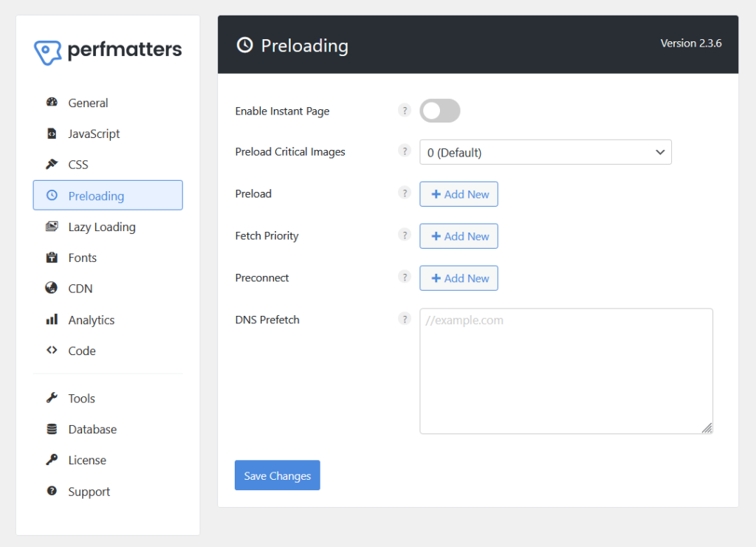The image size is (756, 547).
Task: Click the Preload row label
Action: (253, 193)
